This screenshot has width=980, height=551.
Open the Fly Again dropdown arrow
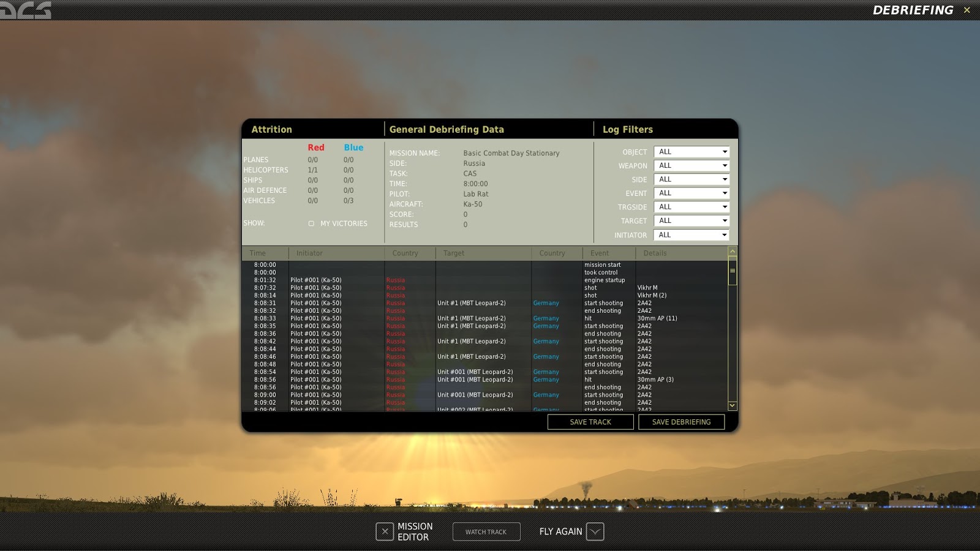pos(595,531)
